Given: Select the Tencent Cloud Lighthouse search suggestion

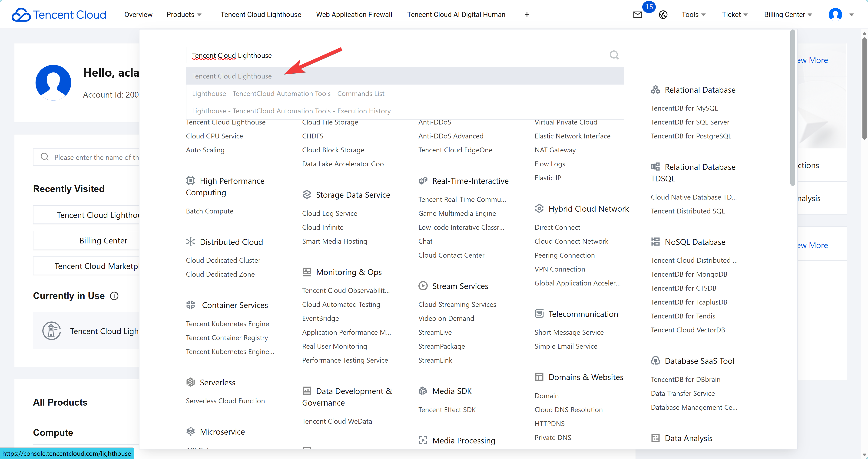Looking at the screenshot, I should click(405, 76).
